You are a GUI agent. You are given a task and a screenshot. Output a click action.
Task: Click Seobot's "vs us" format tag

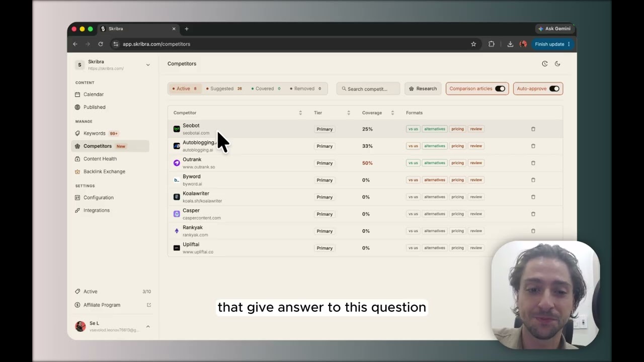pos(413,129)
